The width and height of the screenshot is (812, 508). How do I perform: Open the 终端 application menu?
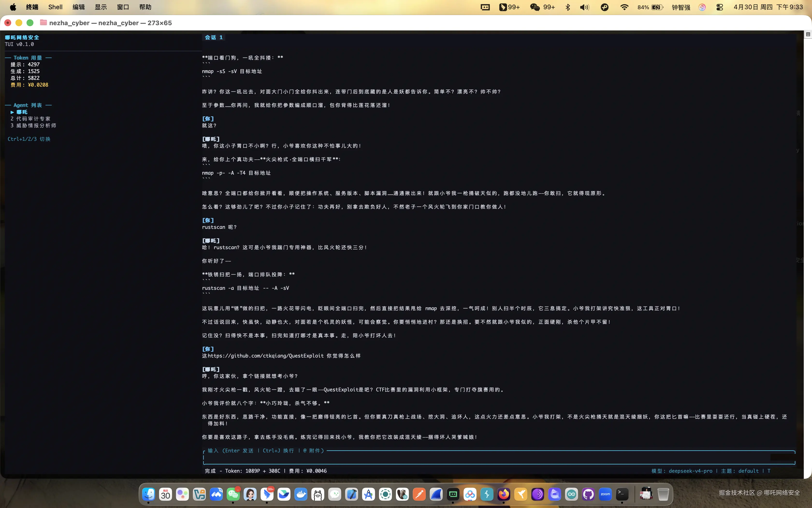pyautogui.click(x=32, y=7)
